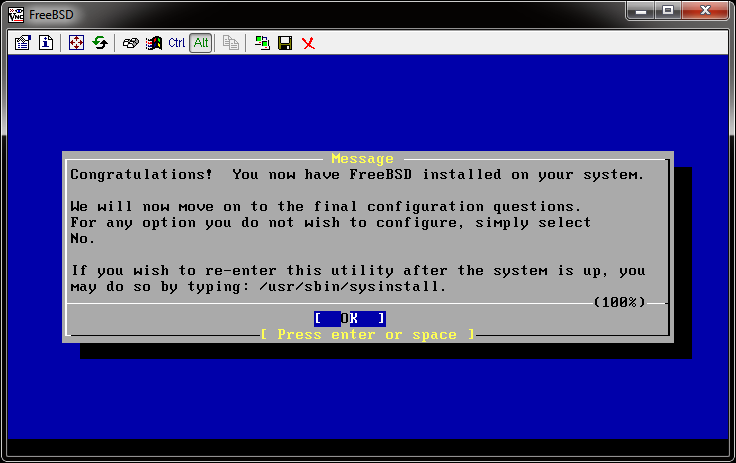
Task: Click the OK button in the Message dialog
Action: pos(350,318)
